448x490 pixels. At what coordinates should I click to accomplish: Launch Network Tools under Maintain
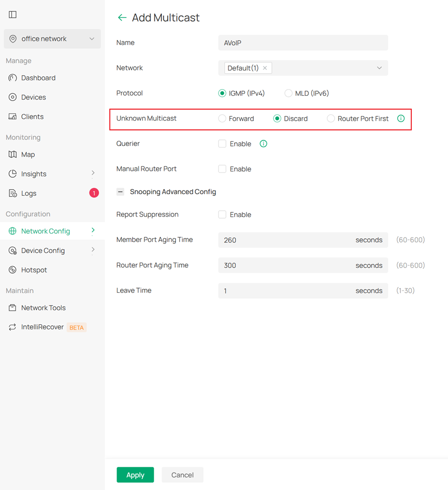pos(43,308)
